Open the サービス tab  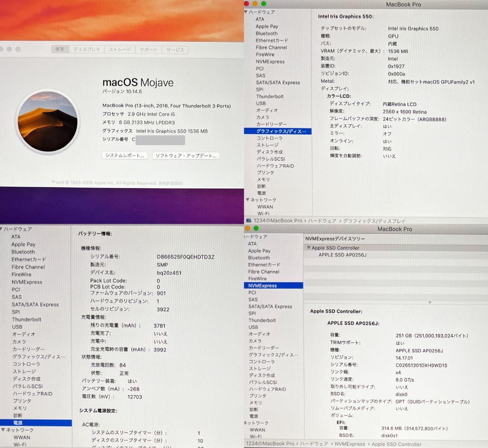(x=175, y=49)
